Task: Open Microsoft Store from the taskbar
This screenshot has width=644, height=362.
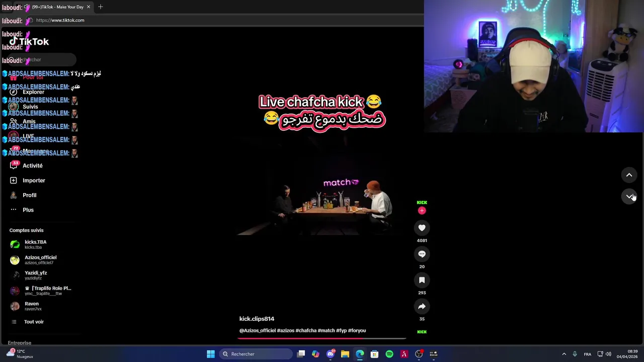Action: [374, 354]
